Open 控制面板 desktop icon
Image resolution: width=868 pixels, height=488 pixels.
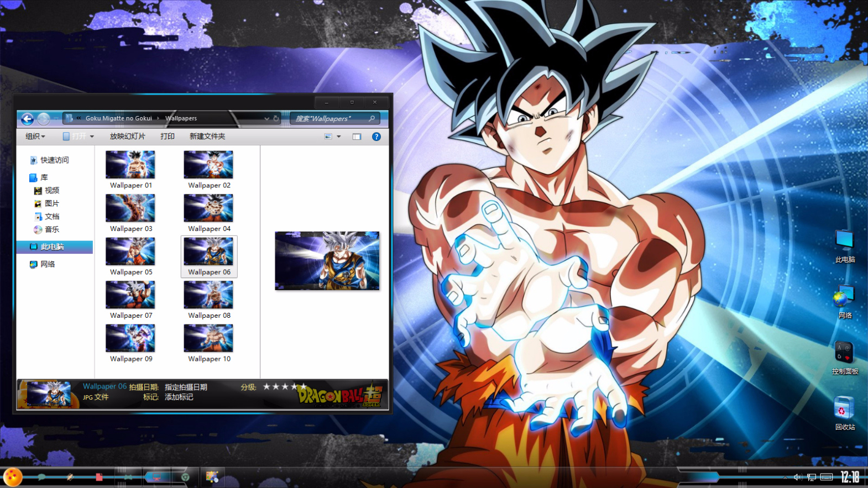[x=845, y=358]
